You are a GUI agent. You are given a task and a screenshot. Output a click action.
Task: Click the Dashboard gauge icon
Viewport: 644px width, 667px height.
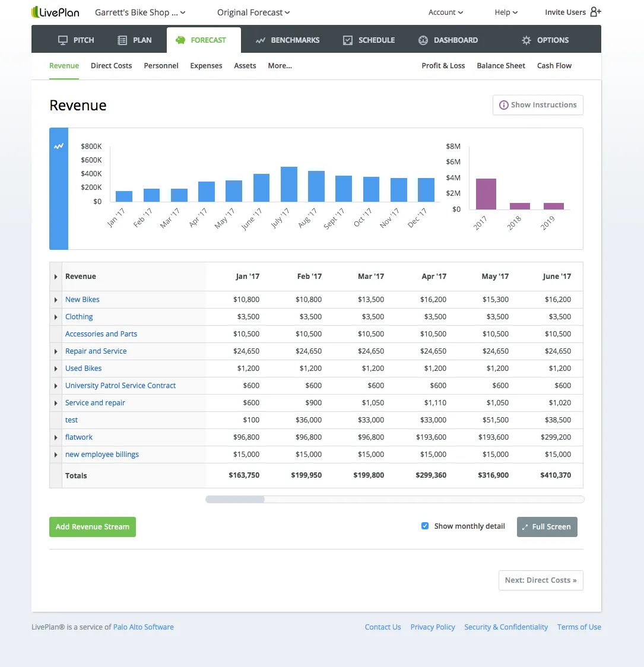(423, 40)
